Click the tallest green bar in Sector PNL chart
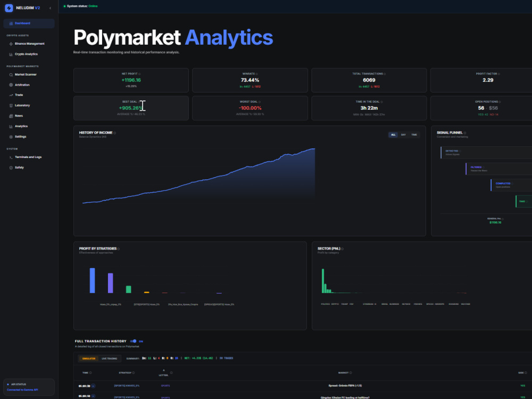The width and height of the screenshot is (532, 399). point(323,281)
